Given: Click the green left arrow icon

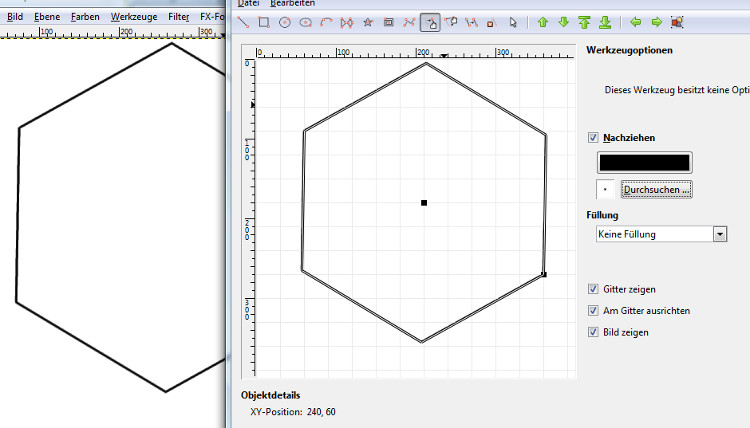Looking at the screenshot, I should [636, 22].
